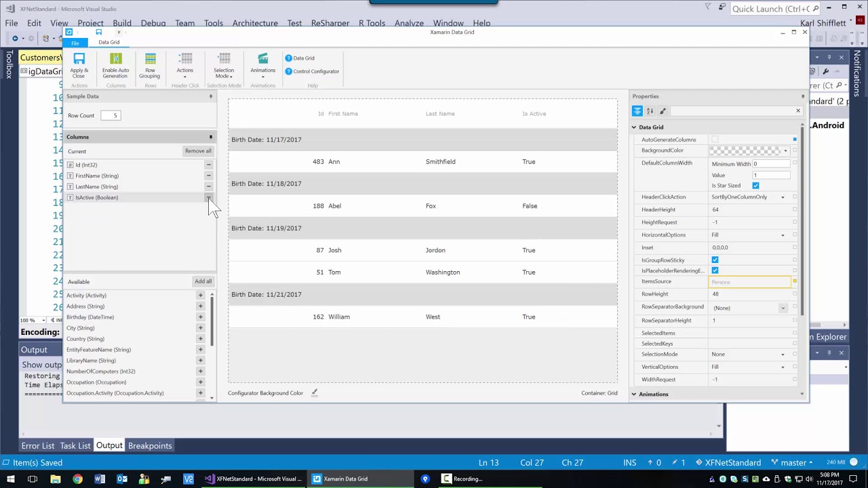The height and width of the screenshot is (488, 868).
Task: Remove the IsActive (Boolean) column
Action: (x=208, y=197)
